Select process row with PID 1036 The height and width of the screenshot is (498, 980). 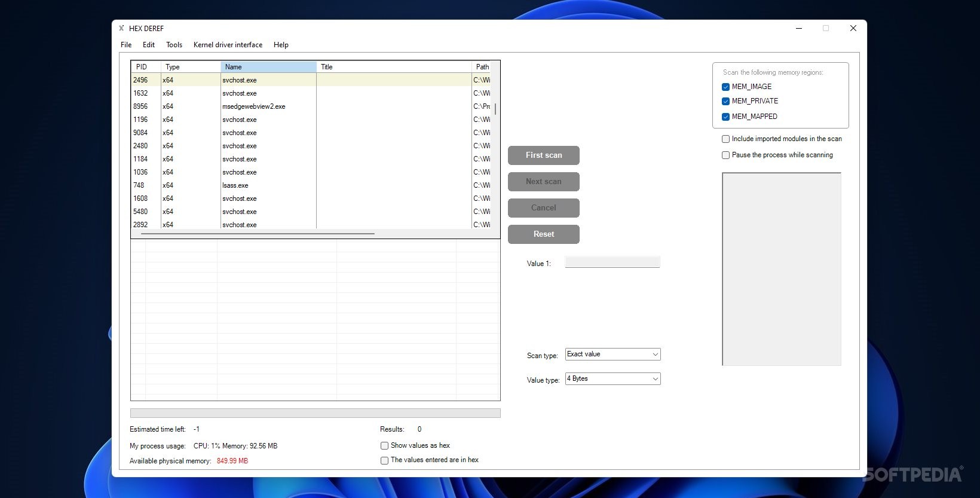(x=311, y=172)
